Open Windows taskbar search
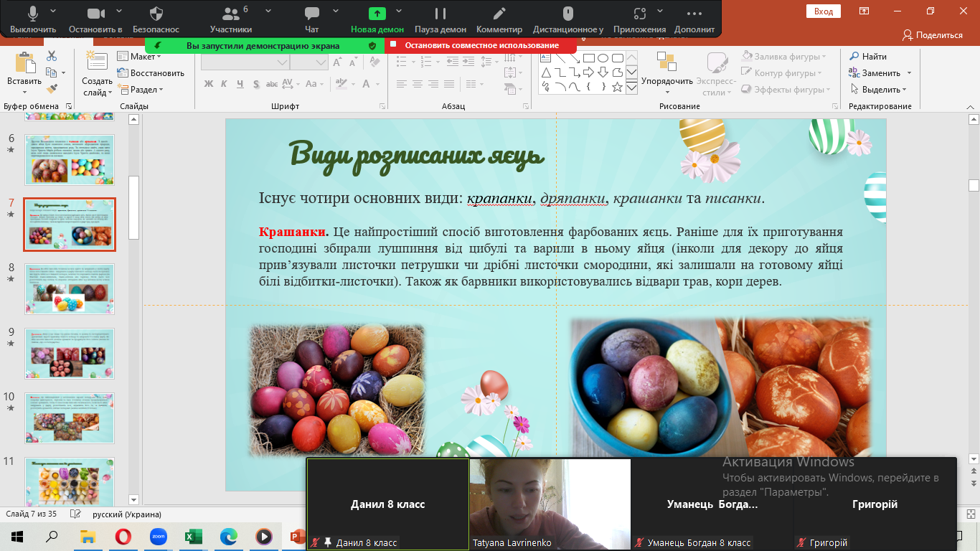The image size is (980, 551). click(52, 536)
